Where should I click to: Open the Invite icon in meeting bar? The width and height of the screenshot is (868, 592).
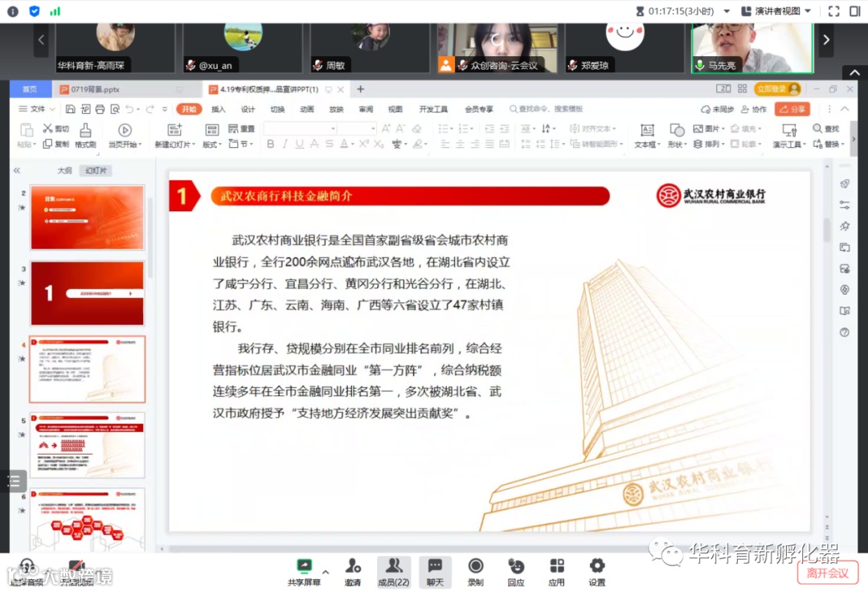[x=353, y=565]
